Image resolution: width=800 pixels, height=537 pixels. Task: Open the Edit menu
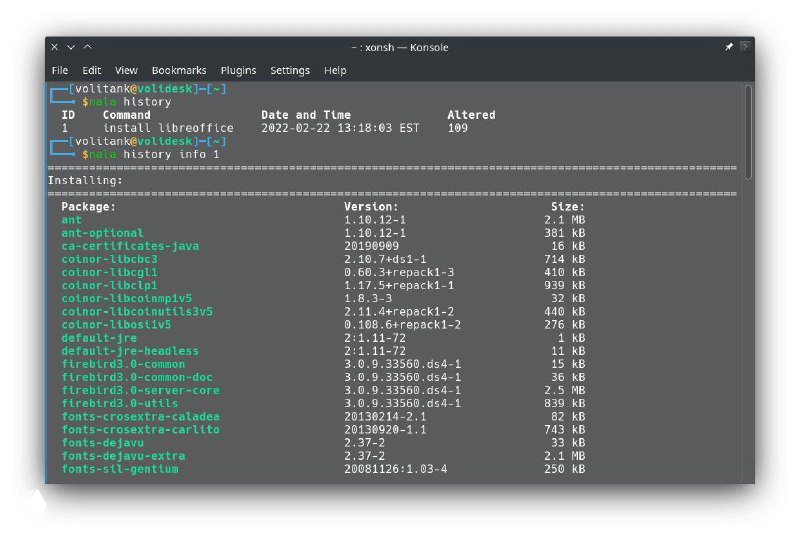[x=92, y=70]
